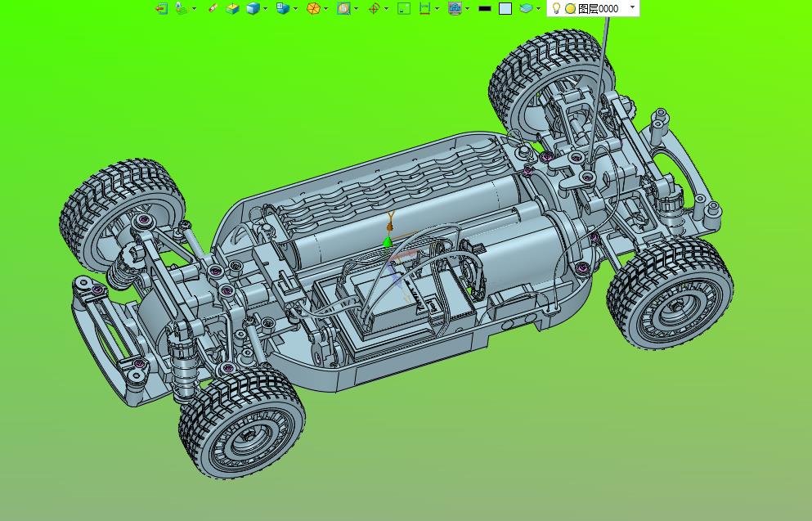Click the light blue face color swatch
812x521 pixels.
coord(505,8)
